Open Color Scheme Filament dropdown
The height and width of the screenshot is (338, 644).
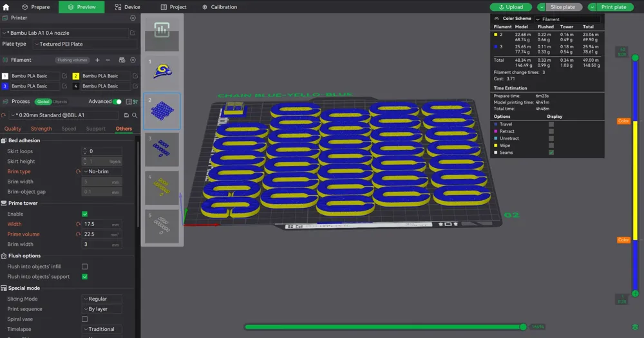point(567,19)
